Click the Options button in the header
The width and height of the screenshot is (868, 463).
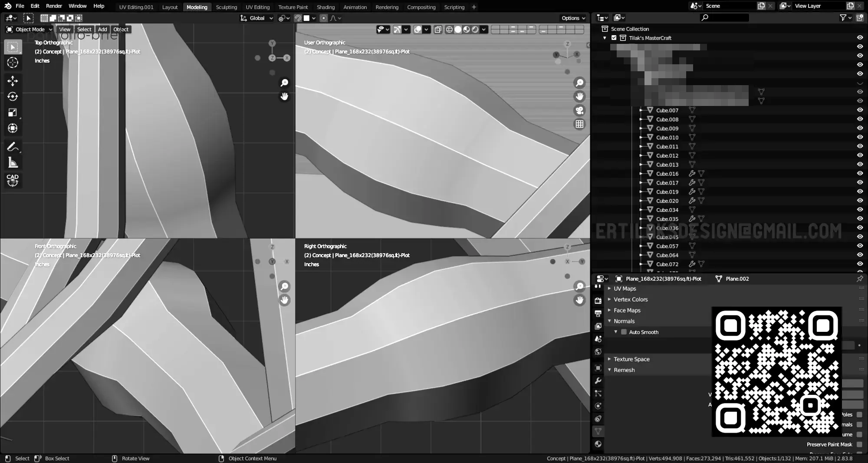pyautogui.click(x=573, y=18)
